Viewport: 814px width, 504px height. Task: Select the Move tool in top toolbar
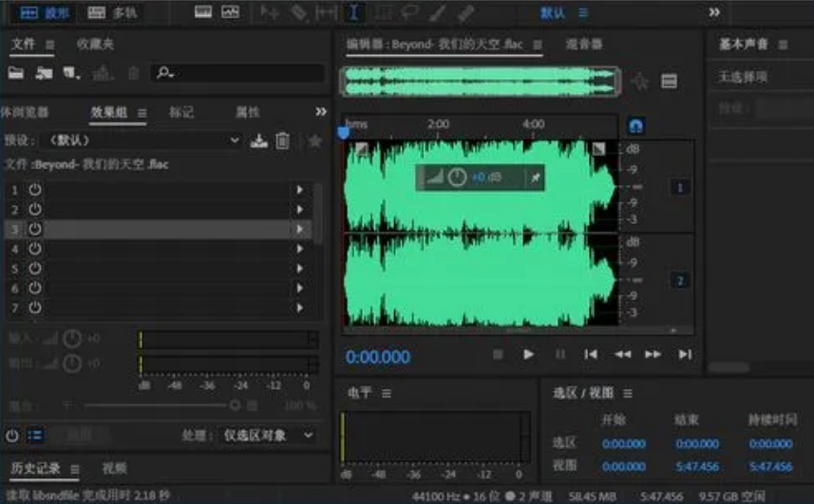click(x=270, y=12)
